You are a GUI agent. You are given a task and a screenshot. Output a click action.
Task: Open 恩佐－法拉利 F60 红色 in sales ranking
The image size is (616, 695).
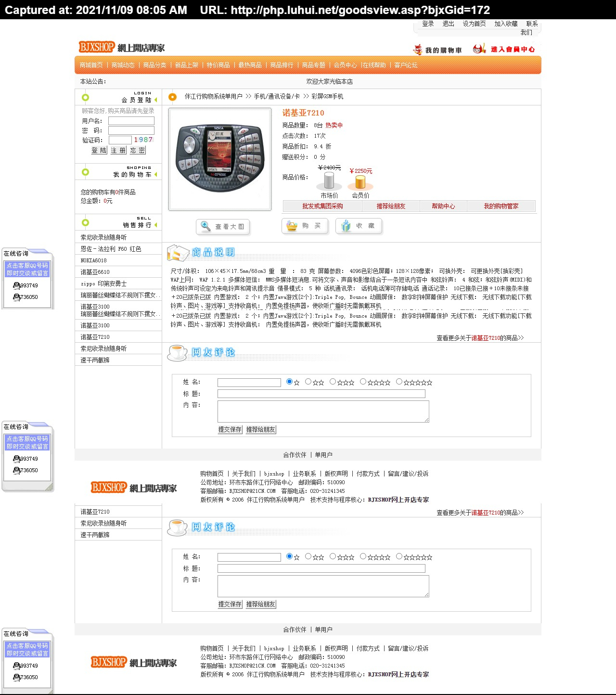pos(111,249)
